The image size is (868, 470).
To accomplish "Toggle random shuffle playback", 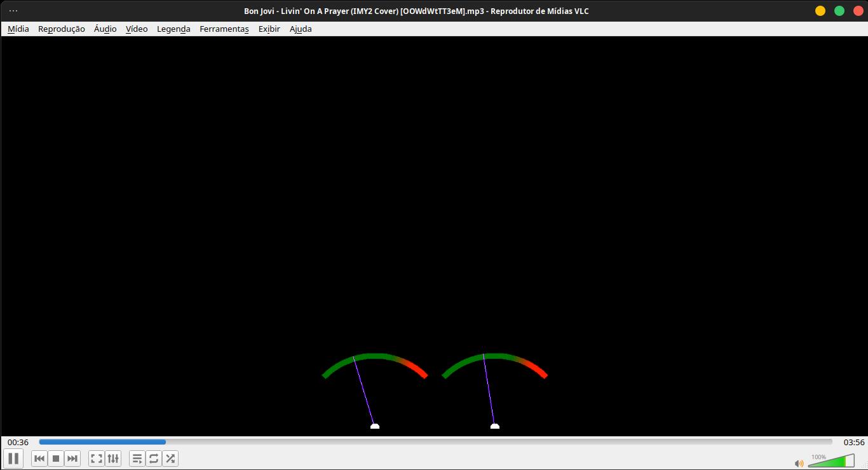I will 170,458.
